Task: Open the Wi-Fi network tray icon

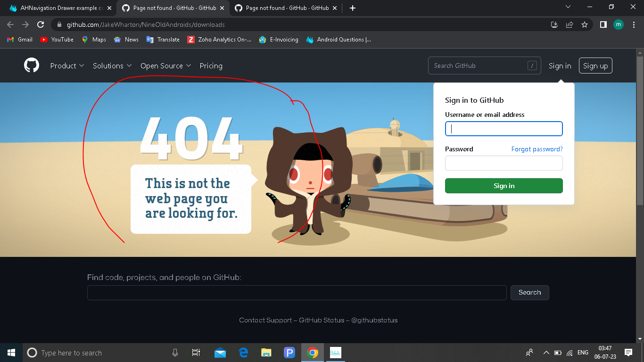Action: click(x=570, y=353)
